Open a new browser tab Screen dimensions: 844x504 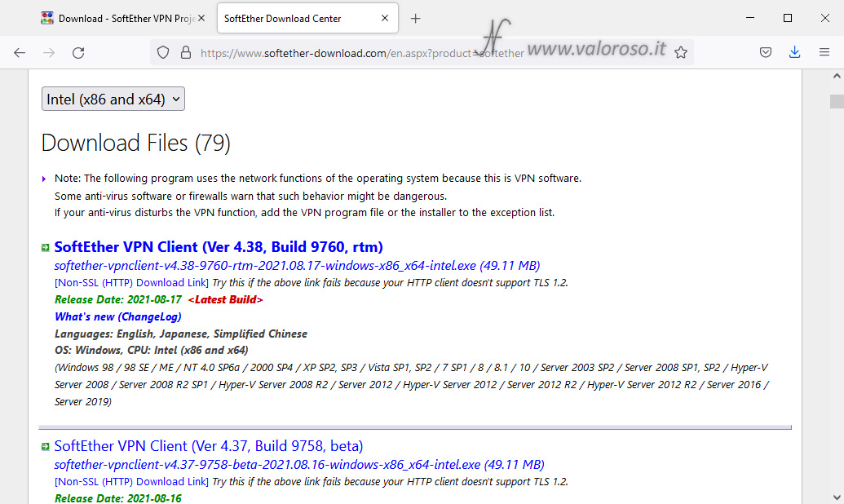point(415,19)
